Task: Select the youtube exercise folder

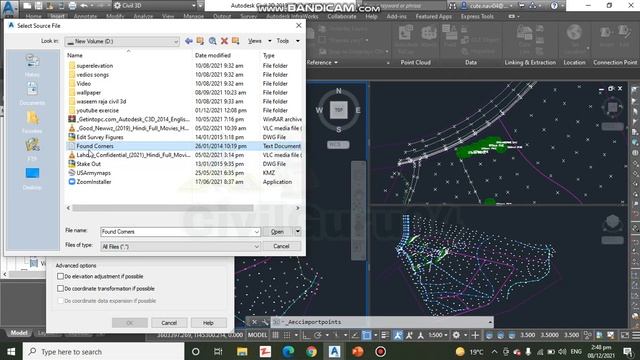Action: coord(98,110)
